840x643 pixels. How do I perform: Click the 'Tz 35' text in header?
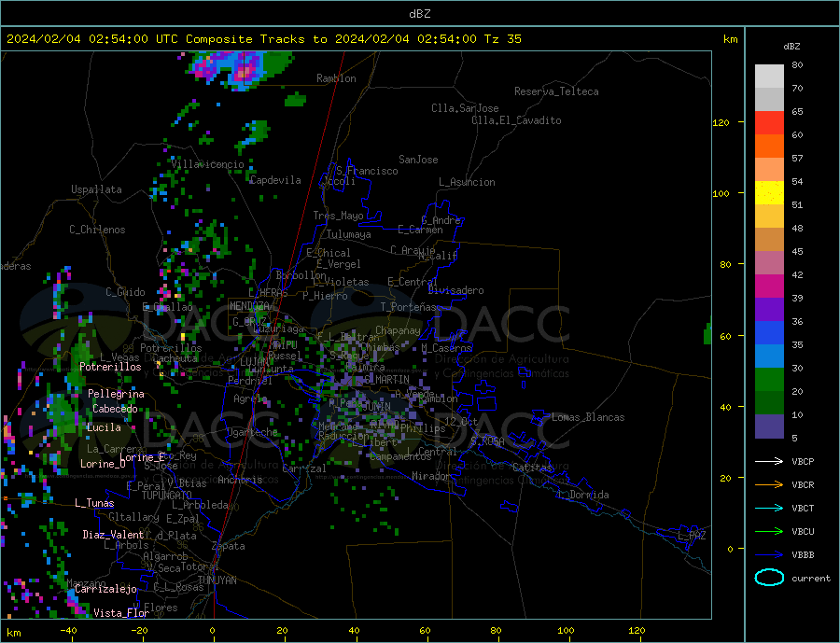(502, 39)
